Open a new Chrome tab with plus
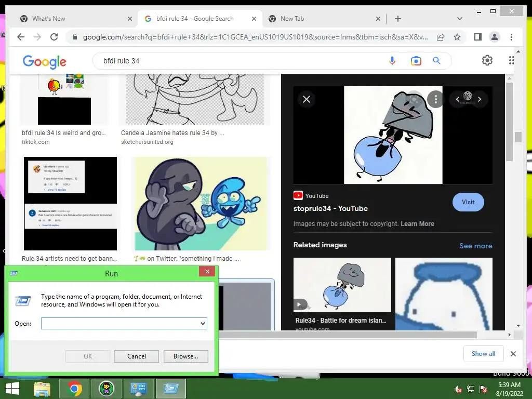 [398, 19]
